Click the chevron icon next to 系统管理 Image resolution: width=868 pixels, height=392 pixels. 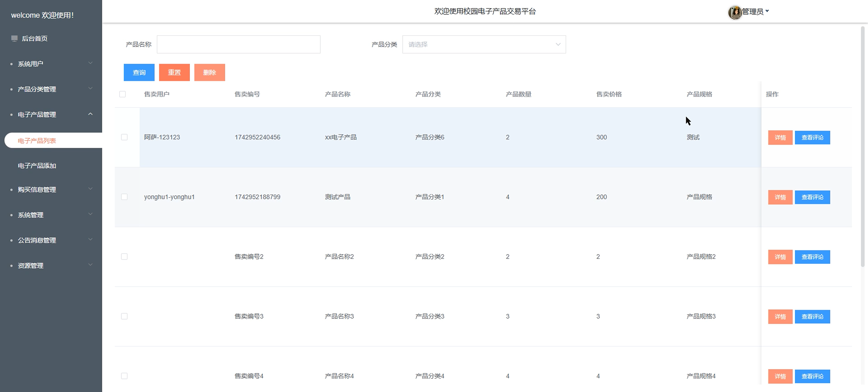[90, 214]
